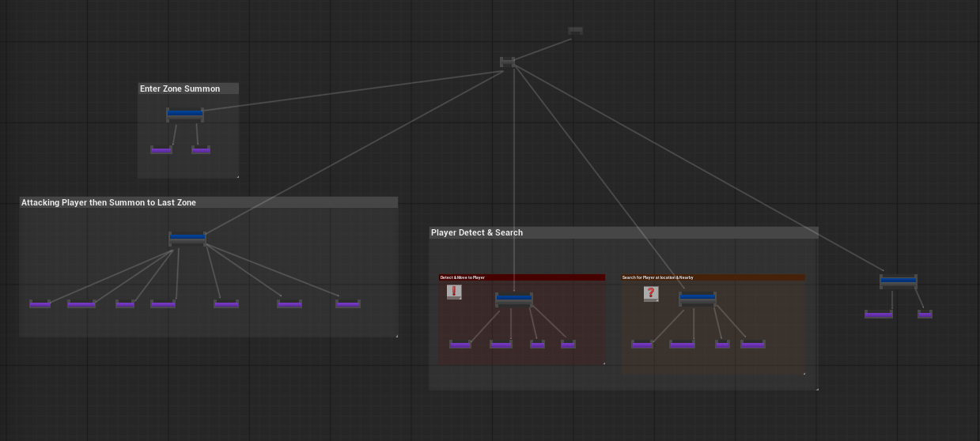
Task: Select the blue composite node in Attacking Player group
Action: 187,238
